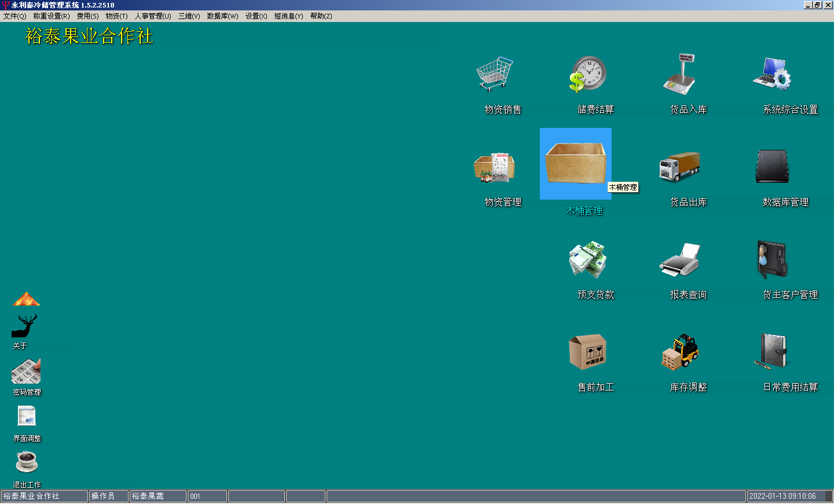Viewport: 834px width, 504px height.
Task: Select the highlighted 木桶管理 wooden box icon
Action: click(575, 164)
